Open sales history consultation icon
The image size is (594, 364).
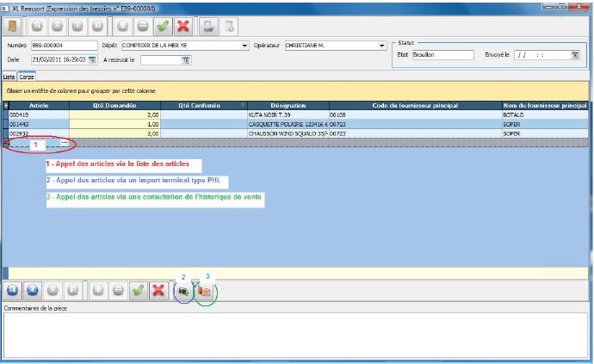(204, 291)
